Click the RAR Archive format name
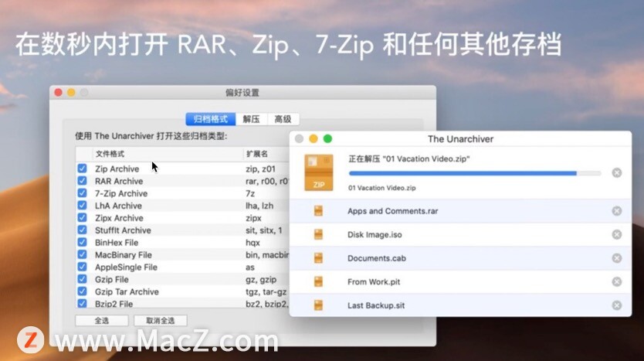The image size is (644, 361). pyautogui.click(x=119, y=182)
